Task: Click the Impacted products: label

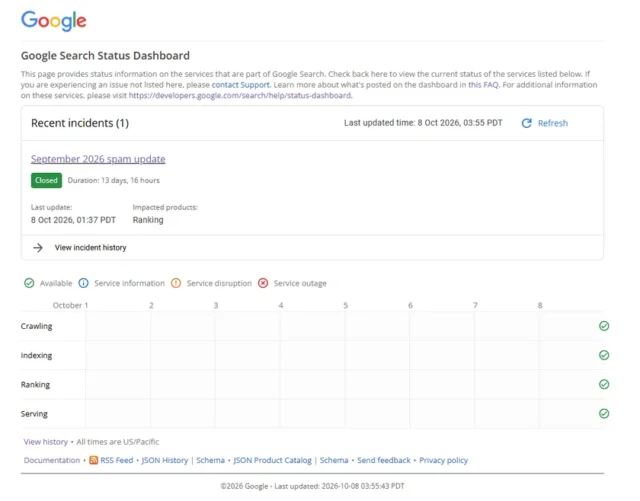Action: click(165, 207)
